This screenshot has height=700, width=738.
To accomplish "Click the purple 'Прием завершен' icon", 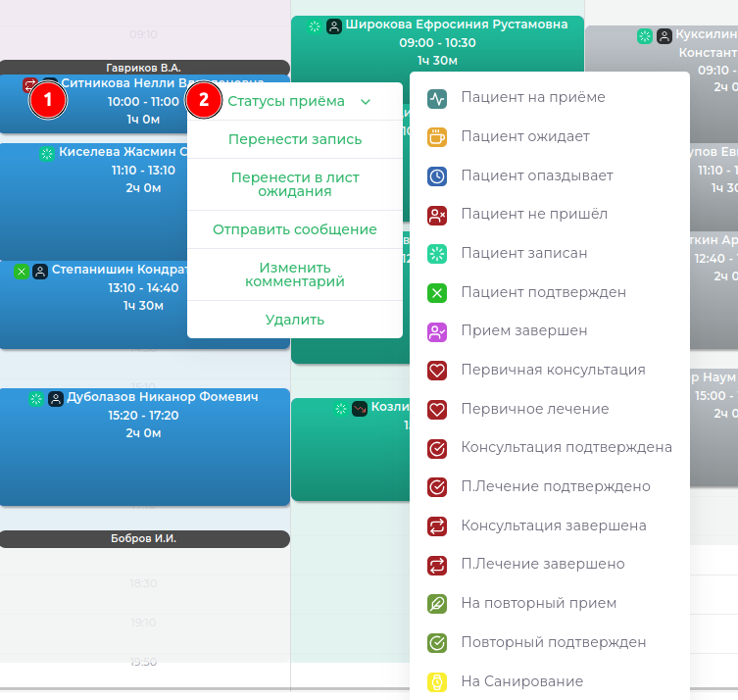I will (x=437, y=331).
